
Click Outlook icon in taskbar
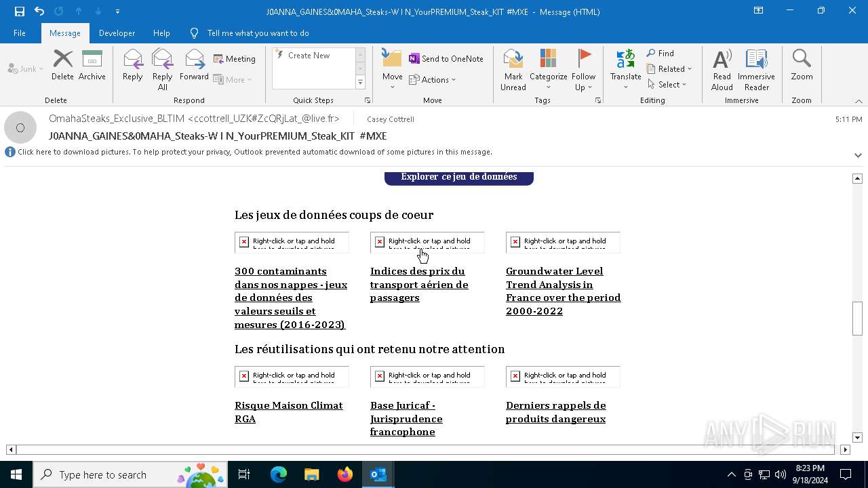[378, 474]
